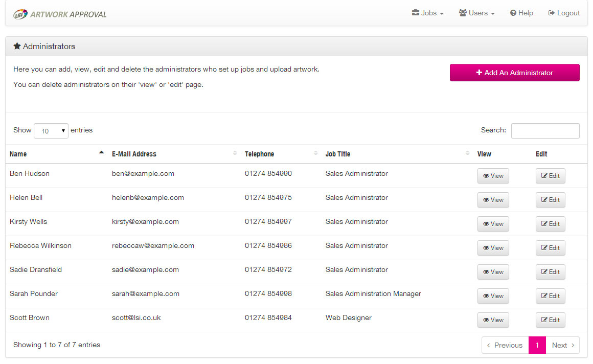593x364 pixels.
Task: Open the Users dropdown menu
Action: click(x=477, y=13)
